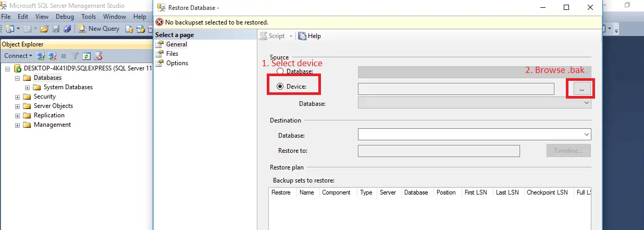Collapse the Databases tree node
Image resolution: width=644 pixels, height=230 pixels.
pos(18,78)
